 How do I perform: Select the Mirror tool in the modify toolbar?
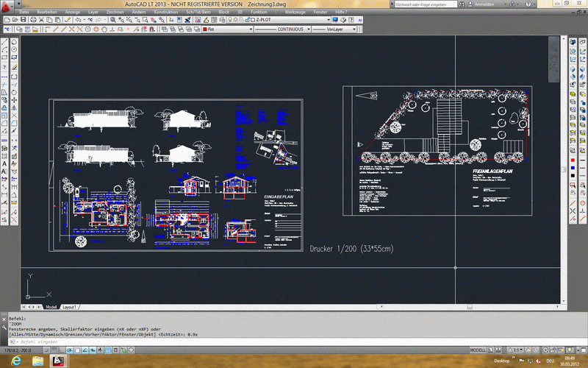[x=14, y=107]
